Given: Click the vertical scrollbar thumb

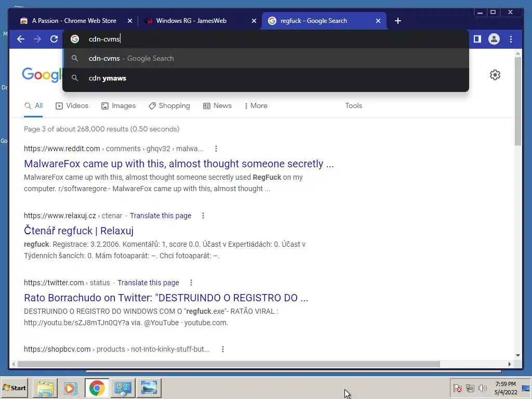Looking at the screenshot, I should [518, 101].
